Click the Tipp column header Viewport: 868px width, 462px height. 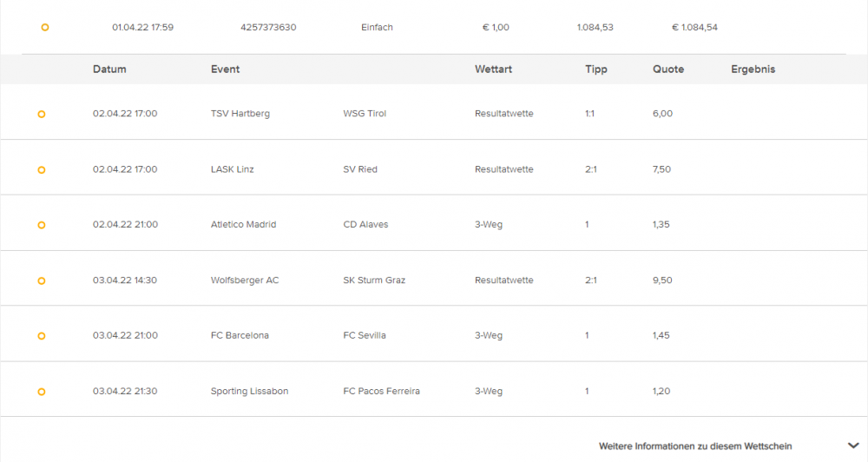coord(596,69)
